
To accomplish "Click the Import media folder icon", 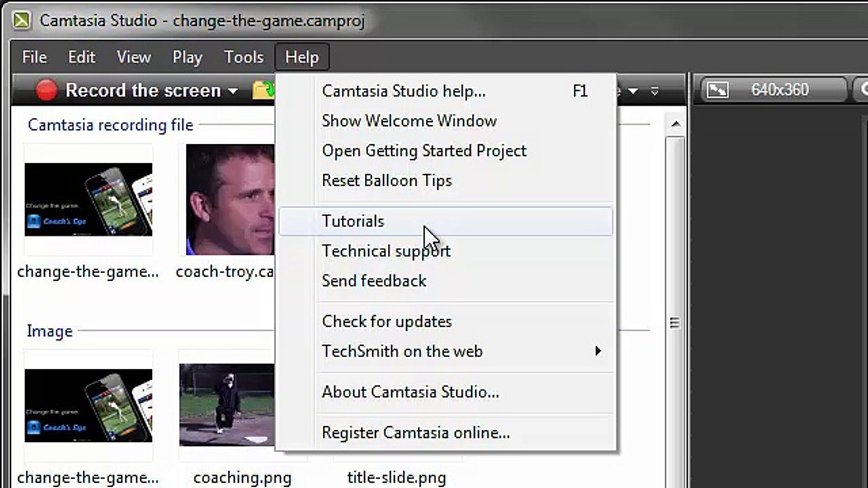I will [x=263, y=90].
